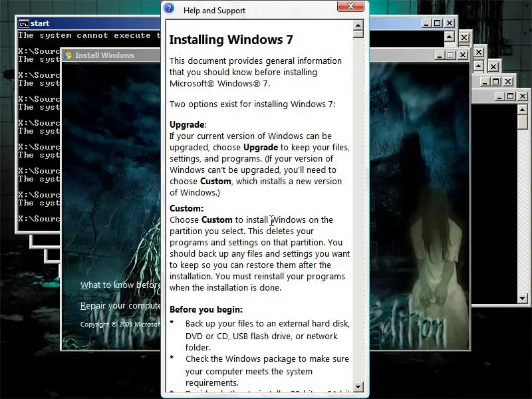Minimize the rightmost console window
Viewport: 532px width, 399px height.
tap(499, 96)
